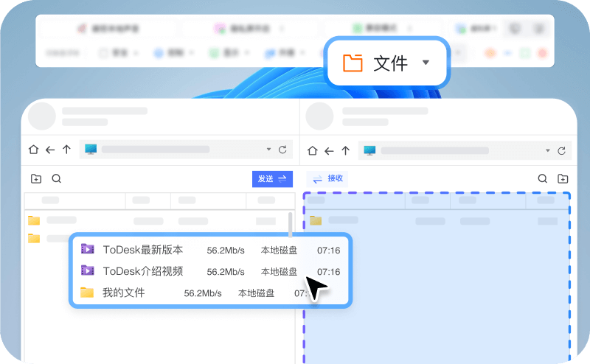This screenshot has width=590, height=364.
Task: Refresh the right panel file list
Action: click(x=562, y=150)
